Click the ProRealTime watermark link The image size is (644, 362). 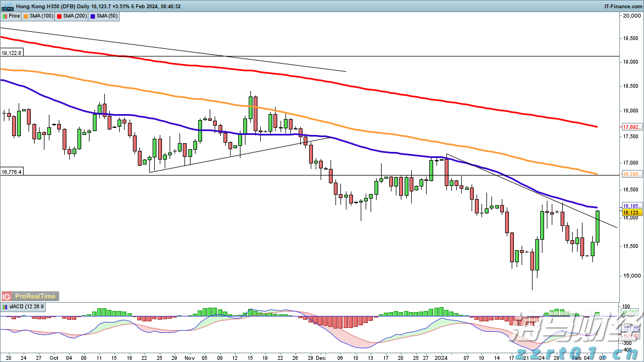36,296
